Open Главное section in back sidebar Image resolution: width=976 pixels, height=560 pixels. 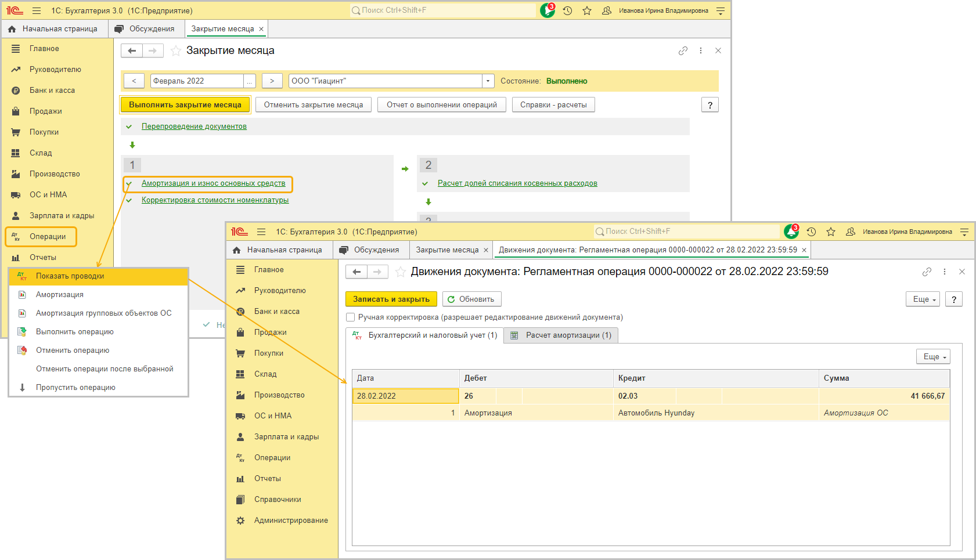click(44, 49)
